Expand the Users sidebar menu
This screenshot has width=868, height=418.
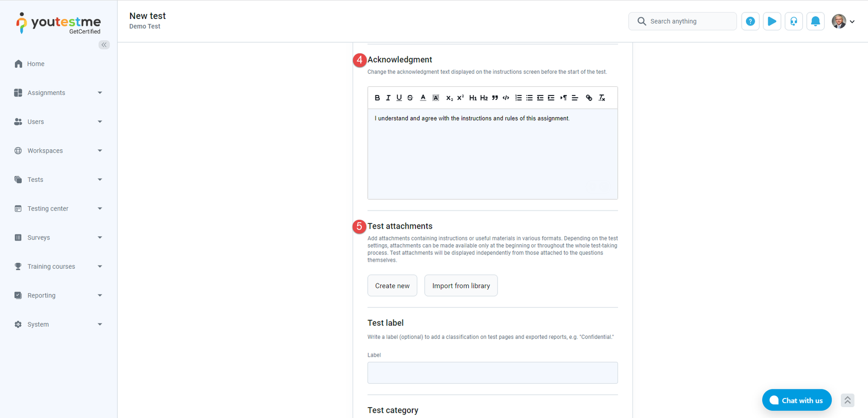[59, 122]
